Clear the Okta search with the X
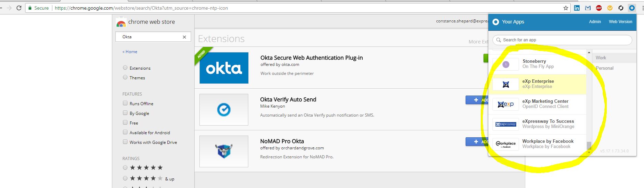This screenshot has width=644, height=188. coord(184,37)
